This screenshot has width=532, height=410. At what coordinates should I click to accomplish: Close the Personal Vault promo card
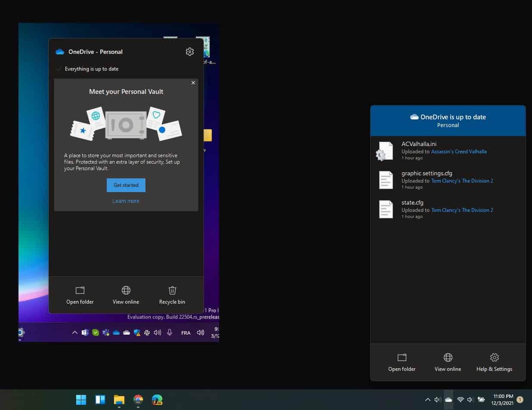(x=193, y=83)
